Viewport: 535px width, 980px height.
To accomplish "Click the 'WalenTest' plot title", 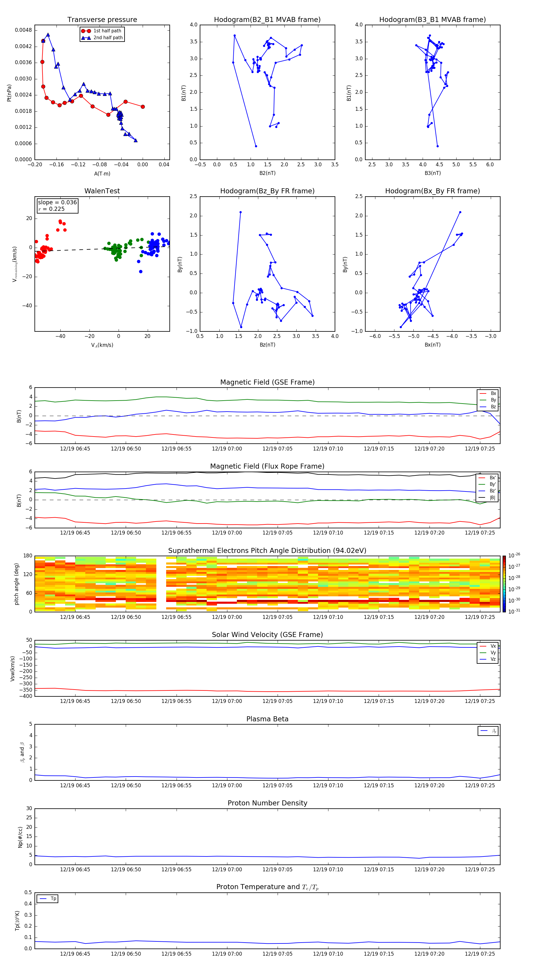I will pyautogui.click(x=102, y=191).
